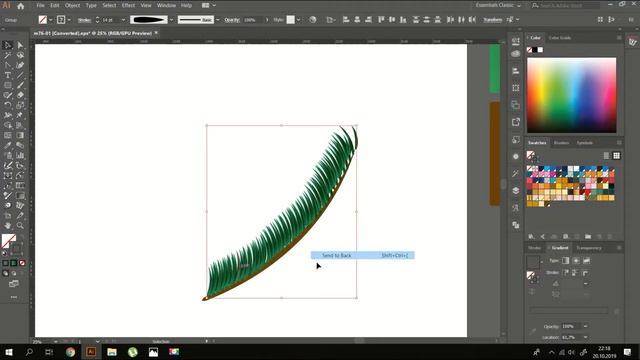This screenshot has width=640, height=360.
Task: Select the Rotate tool
Action: click(x=7, y=105)
